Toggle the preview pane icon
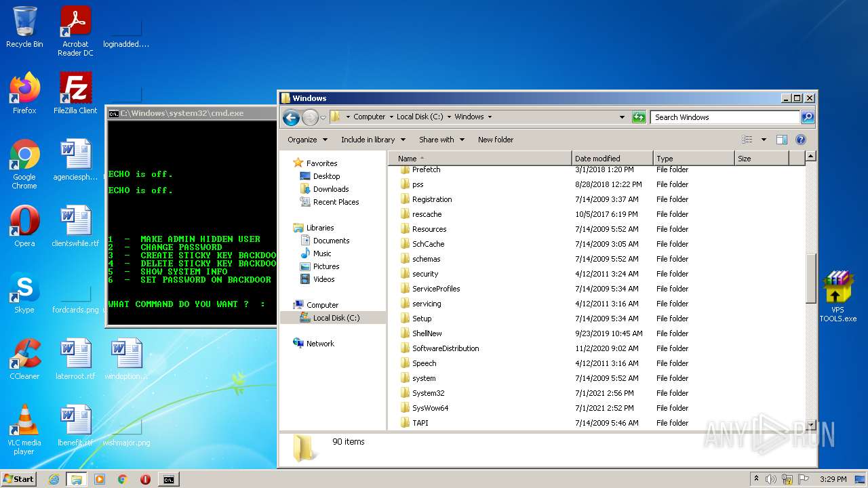The height and width of the screenshot is (488, 868). point(781,140)
